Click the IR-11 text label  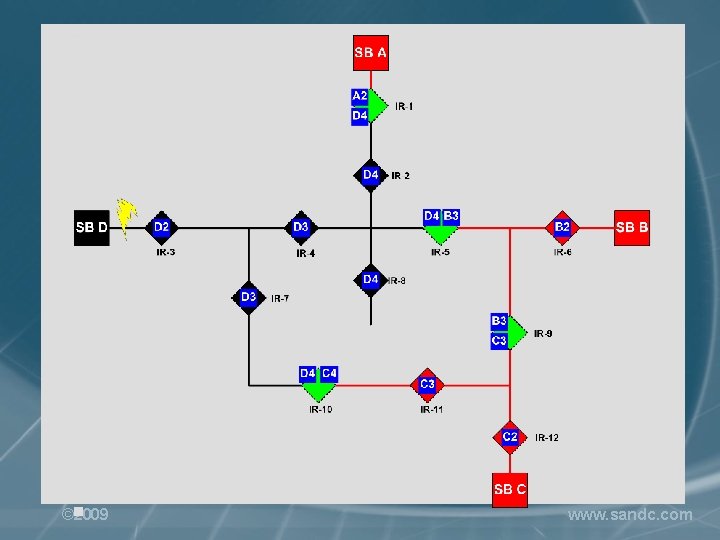pyautogui.click(x=432, y=409)
